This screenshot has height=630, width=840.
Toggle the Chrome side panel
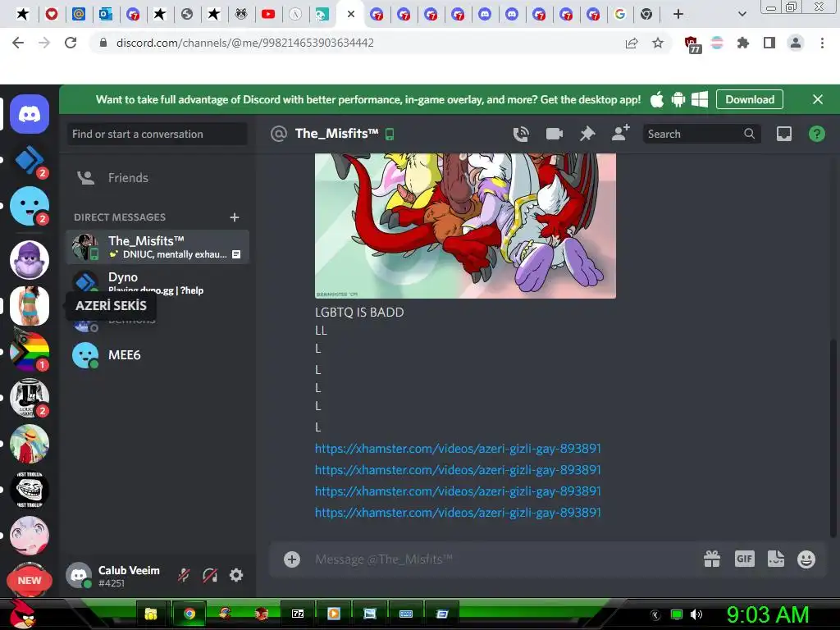[x=769, y=43]
